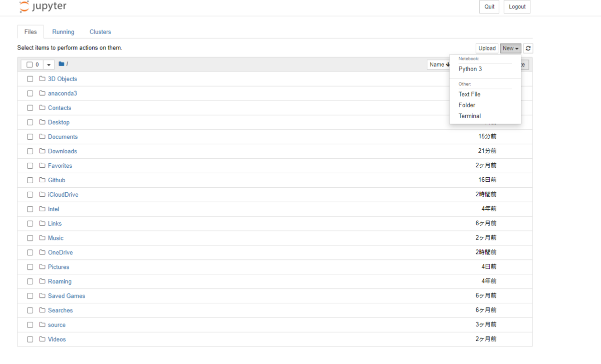
Task: Close the New dropdown button
Action: [510, 49]
